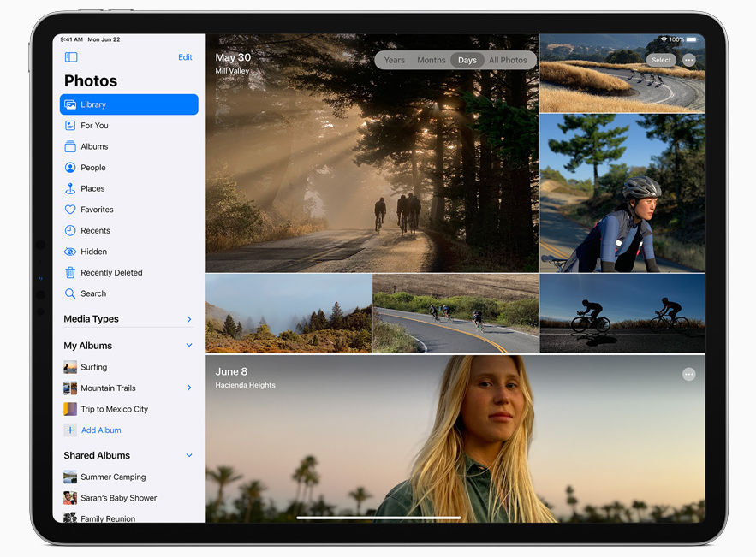Click the My Albums heading text
The width and height of the screenshot is (756, 557).
point(87,346)
